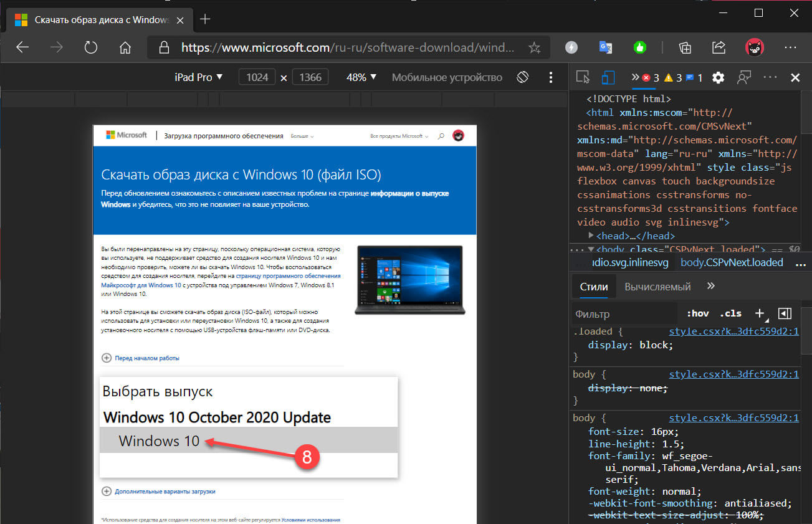Edit the 1024 width field

tap(257, 77)
